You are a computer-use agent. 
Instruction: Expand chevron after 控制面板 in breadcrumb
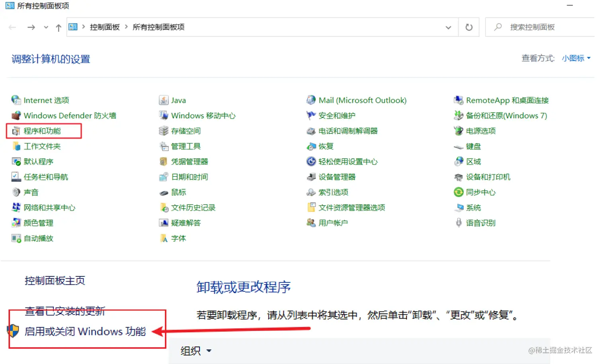(126, 27)
